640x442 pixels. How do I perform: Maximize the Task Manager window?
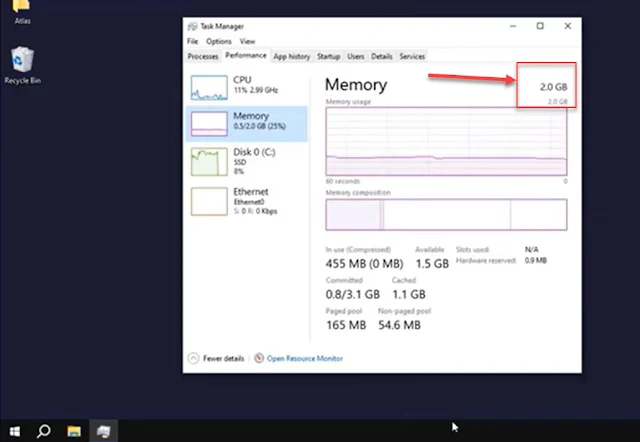[540, 26]
